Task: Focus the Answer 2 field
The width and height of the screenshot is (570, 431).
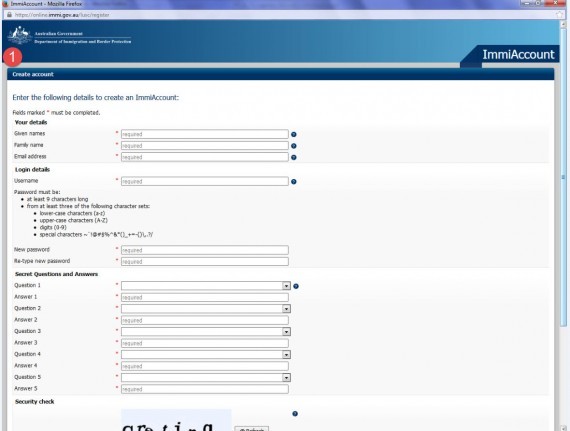Action: tap(205, 321)
